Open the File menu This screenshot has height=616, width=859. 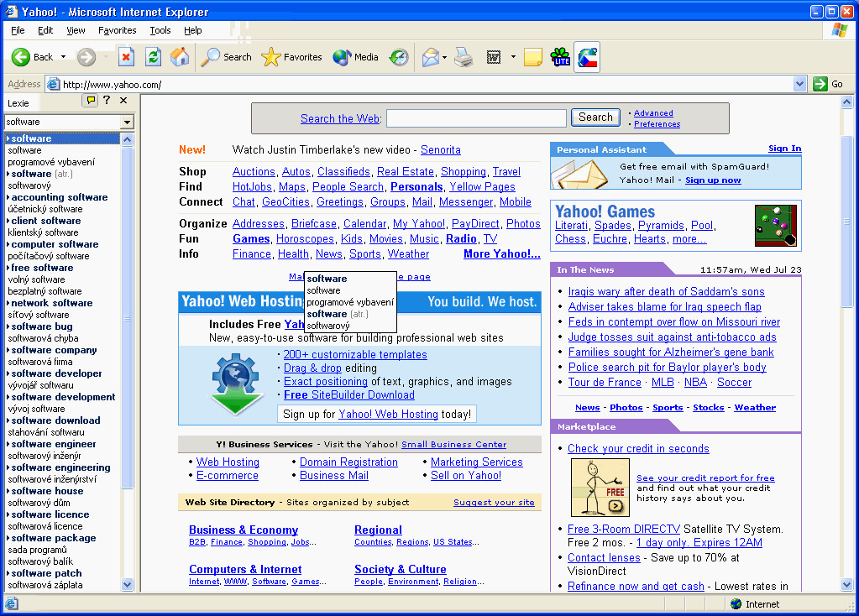18,31
